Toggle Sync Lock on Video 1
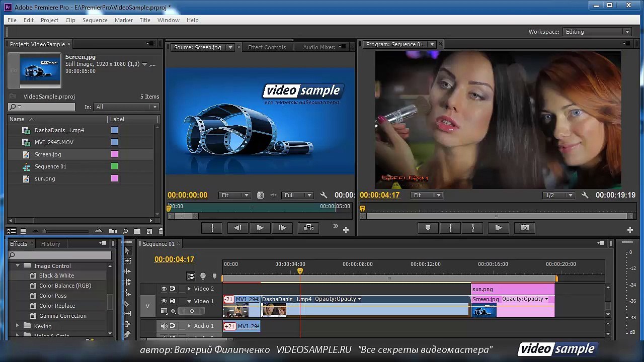This screenshot has width=644, height=362. pyautogui.click(x=173, y=301)
